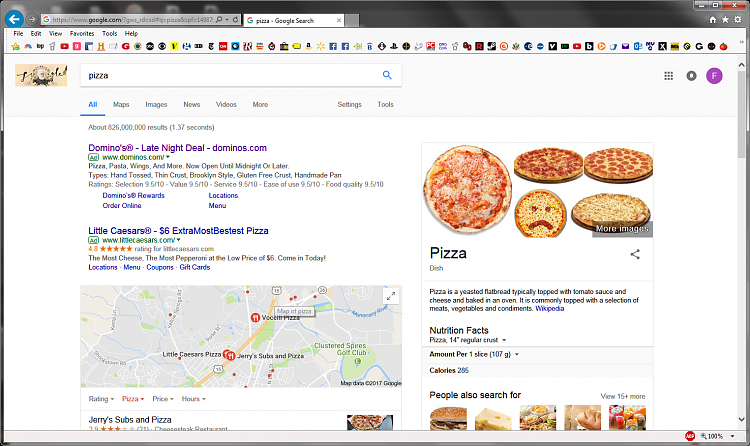This screenshot has height=446, width=750.
Task: Open Google notifications bell icon
Action: tap(692, 76)
